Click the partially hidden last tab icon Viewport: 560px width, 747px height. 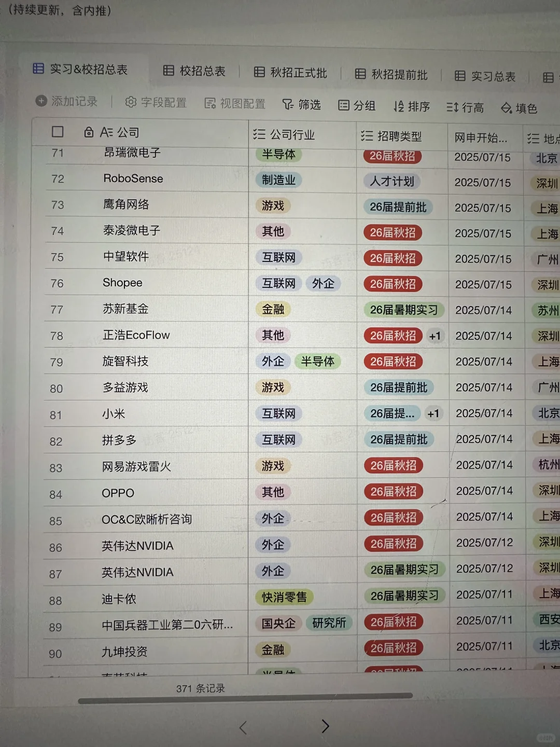(548, 78)
